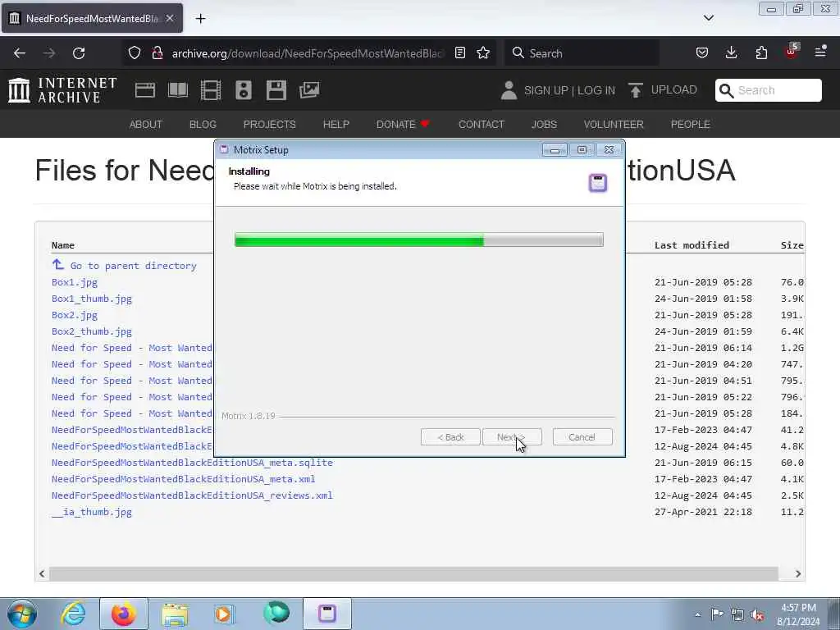Image resolution: width=840 pixels, height=630 pixels.
Task: Click the Motrix installation progress bar
Action: [419, 240]
